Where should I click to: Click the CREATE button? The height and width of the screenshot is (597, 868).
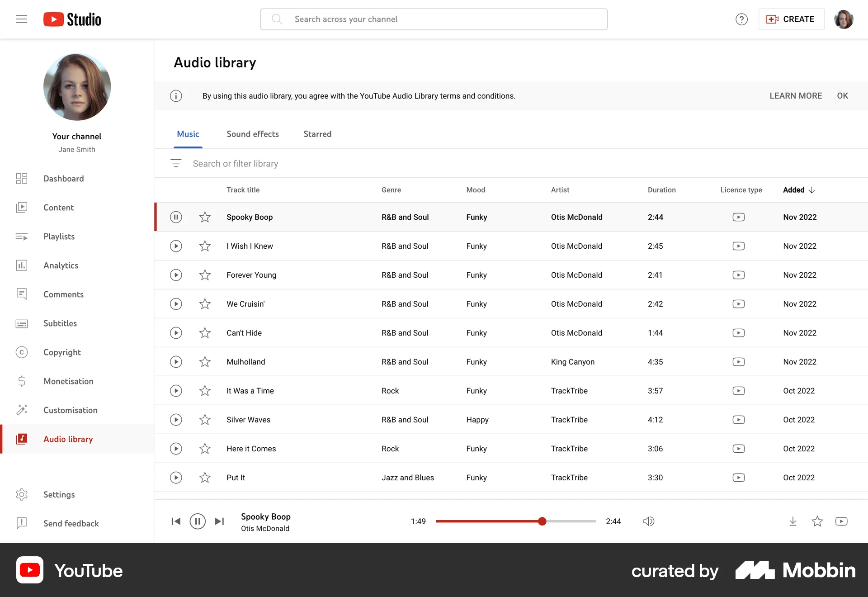pos(791,19)
